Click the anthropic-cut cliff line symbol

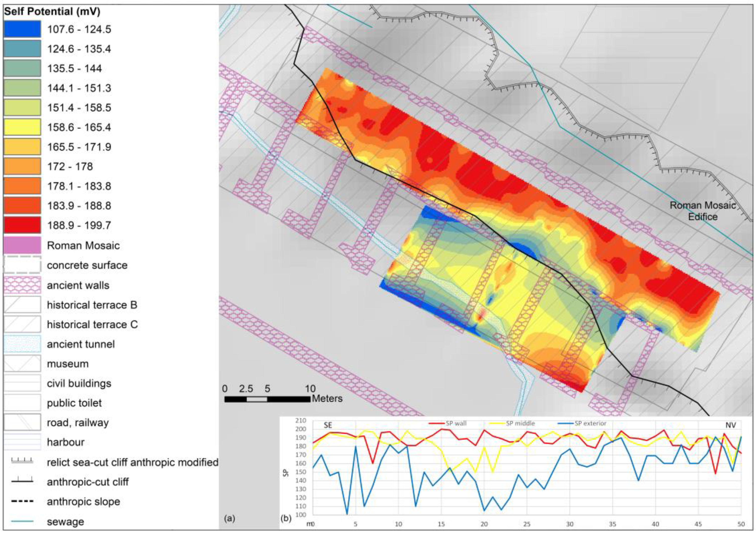coord(22,482)
